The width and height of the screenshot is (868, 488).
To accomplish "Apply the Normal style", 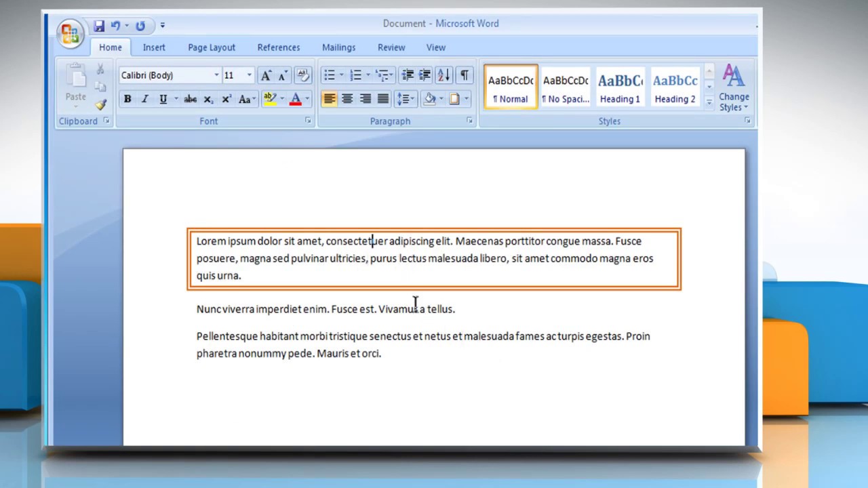I will tap(511, 87).
